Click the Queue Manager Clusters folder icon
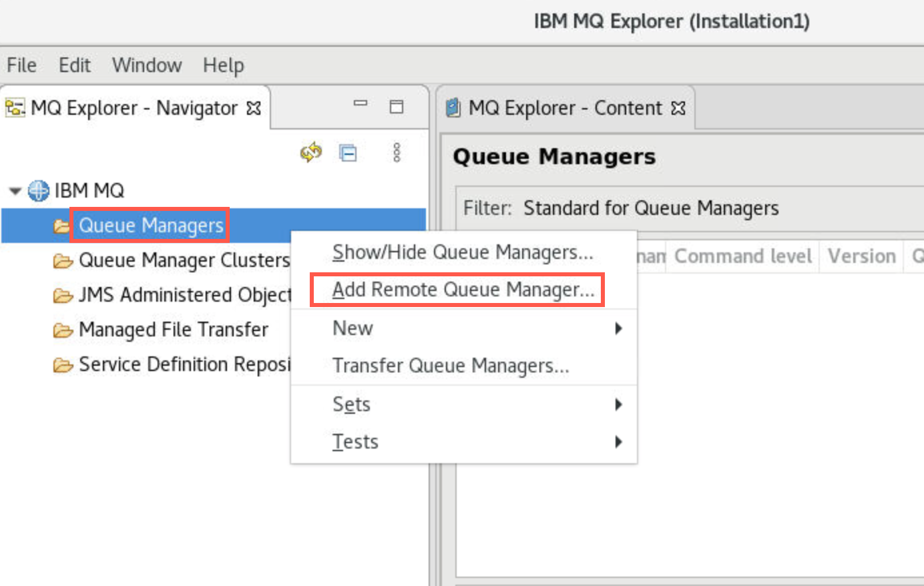The image size is (924, 586). click(63, 260)
